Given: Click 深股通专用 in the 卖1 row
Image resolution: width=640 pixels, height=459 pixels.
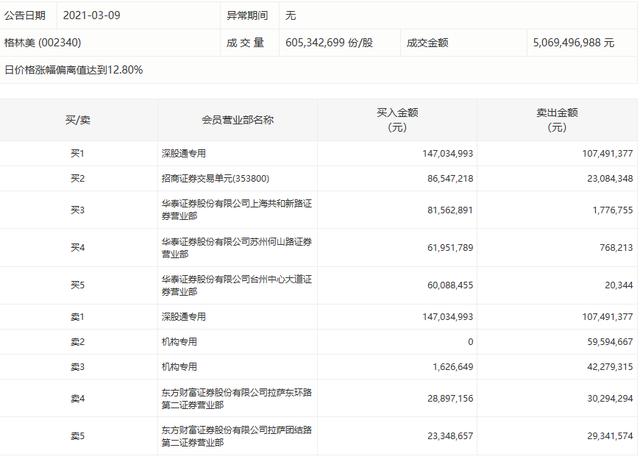Looking at the screenshot, I should coord(184,317).
